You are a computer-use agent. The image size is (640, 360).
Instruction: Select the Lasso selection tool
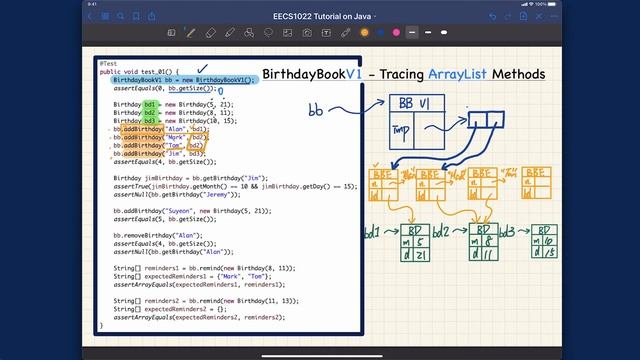(x=268, y=33)
